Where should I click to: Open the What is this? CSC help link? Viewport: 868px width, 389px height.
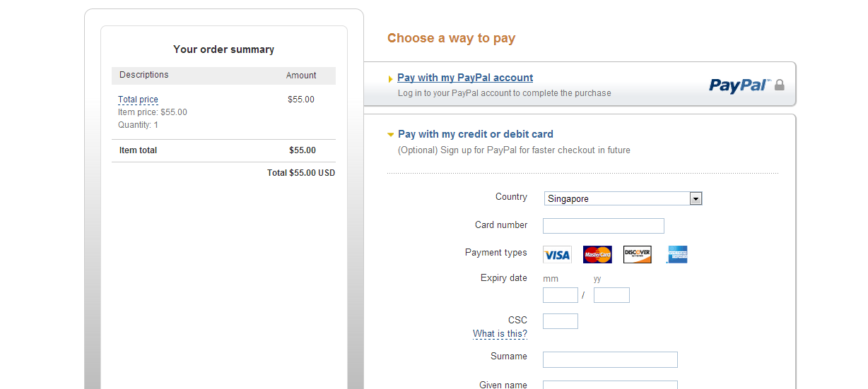click(500, 334)
